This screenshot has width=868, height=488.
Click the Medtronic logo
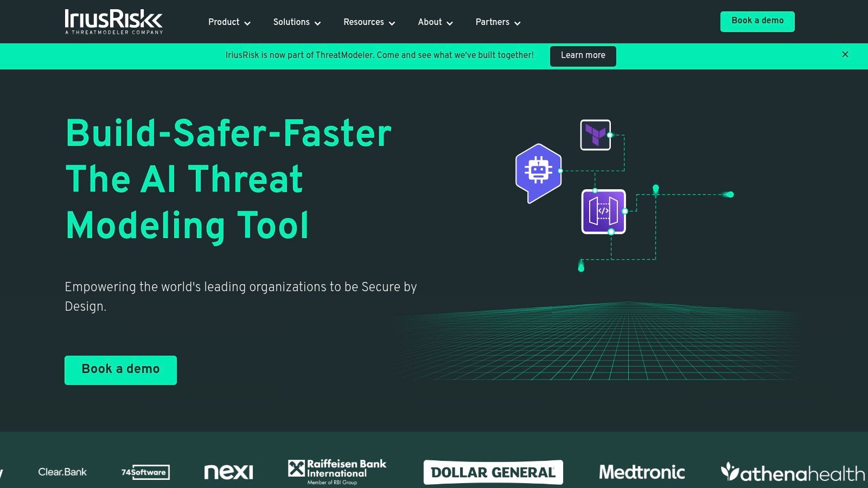(642, 472)
